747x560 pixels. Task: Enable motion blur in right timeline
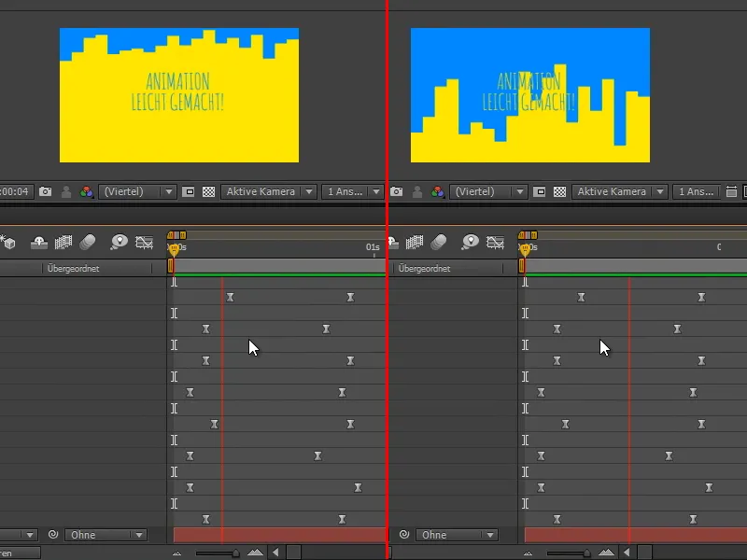(x=439, y=243)
